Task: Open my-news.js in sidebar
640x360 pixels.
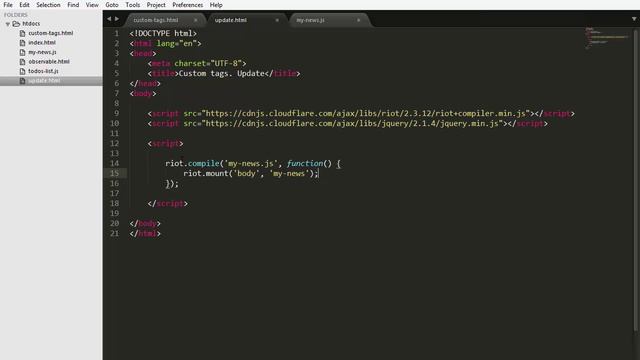Action: [x=42, y=52]
